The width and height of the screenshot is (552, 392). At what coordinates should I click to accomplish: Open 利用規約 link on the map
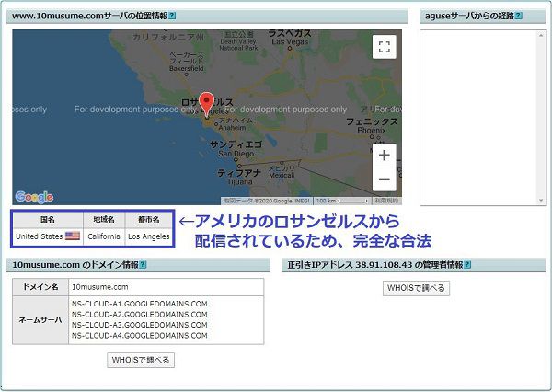pos(386,201)
